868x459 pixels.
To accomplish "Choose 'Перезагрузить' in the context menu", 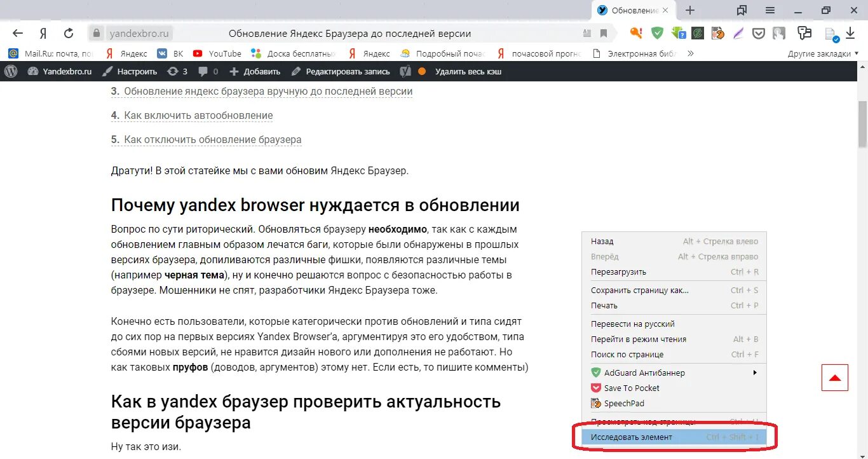I will click(674, 271).
